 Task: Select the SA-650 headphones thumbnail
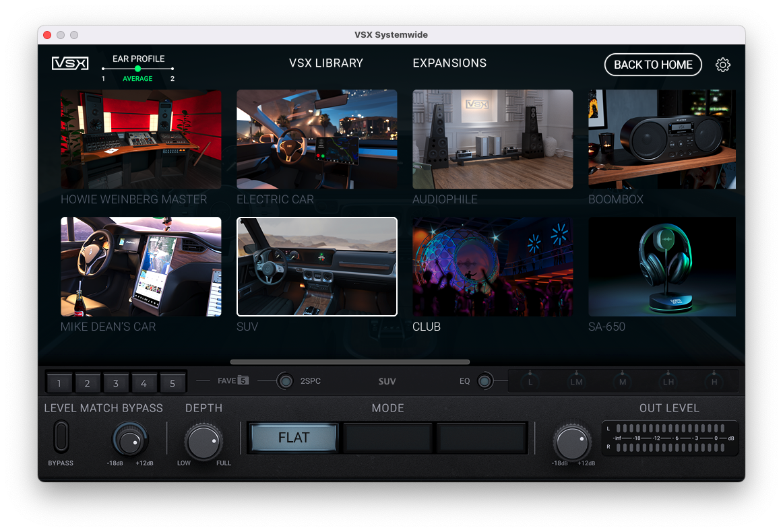tap(662, 267)
